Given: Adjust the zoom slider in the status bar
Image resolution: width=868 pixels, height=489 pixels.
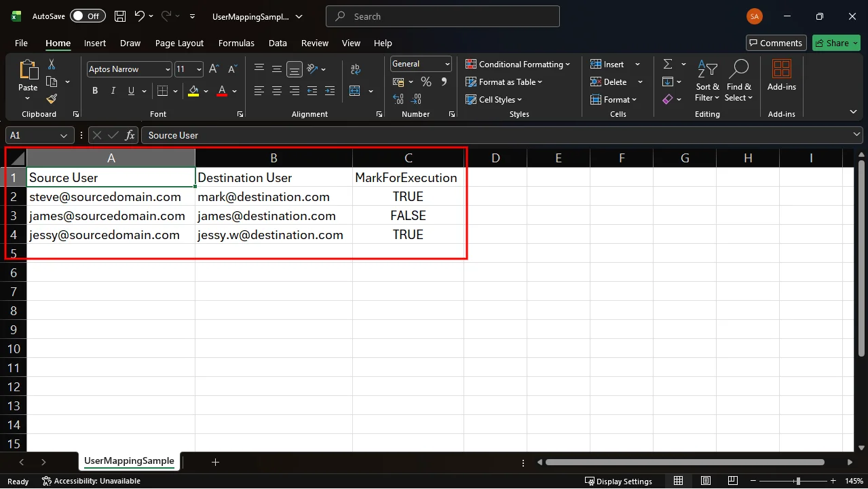Looking at the screenshot, I should pos(798,481).
